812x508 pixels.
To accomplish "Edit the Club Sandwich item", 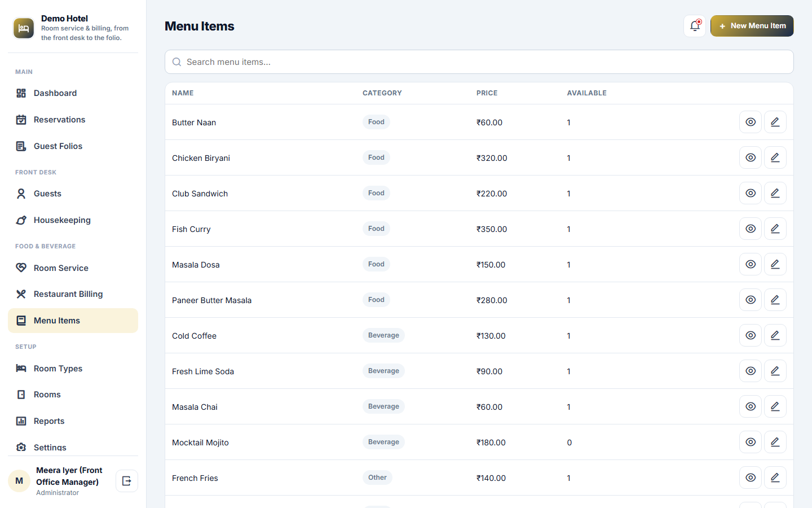I will click(775, 193).
